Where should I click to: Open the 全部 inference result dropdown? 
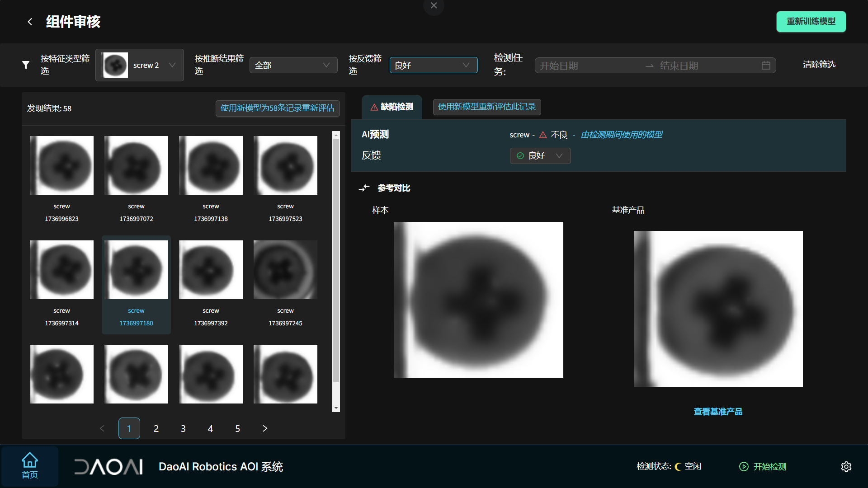(293, 65)
